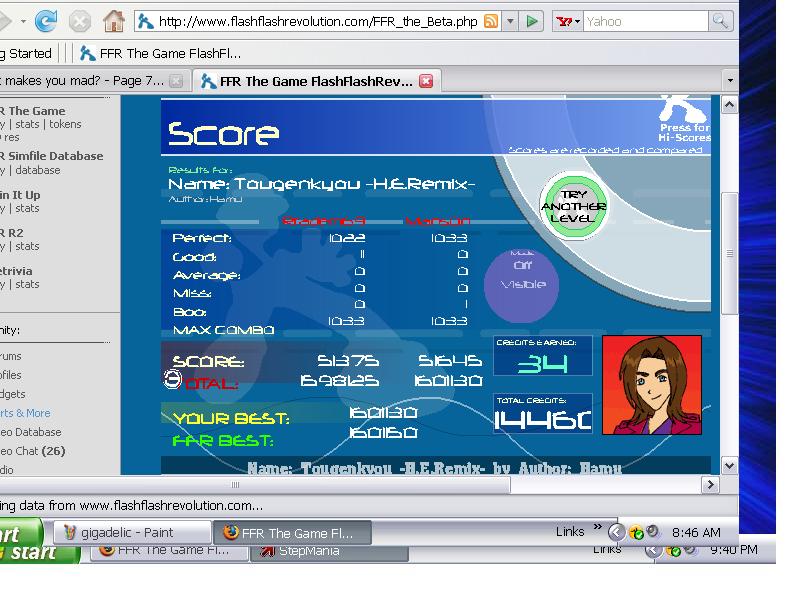Go to the Home page icon
This screenshot has width=800, height=600.
(114, 21)
